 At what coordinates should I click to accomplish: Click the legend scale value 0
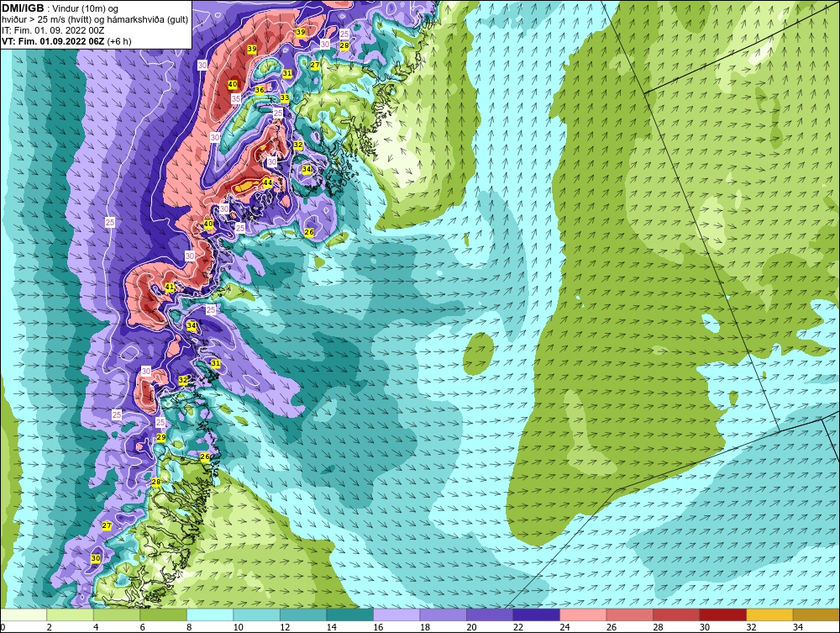pos(3,627)
